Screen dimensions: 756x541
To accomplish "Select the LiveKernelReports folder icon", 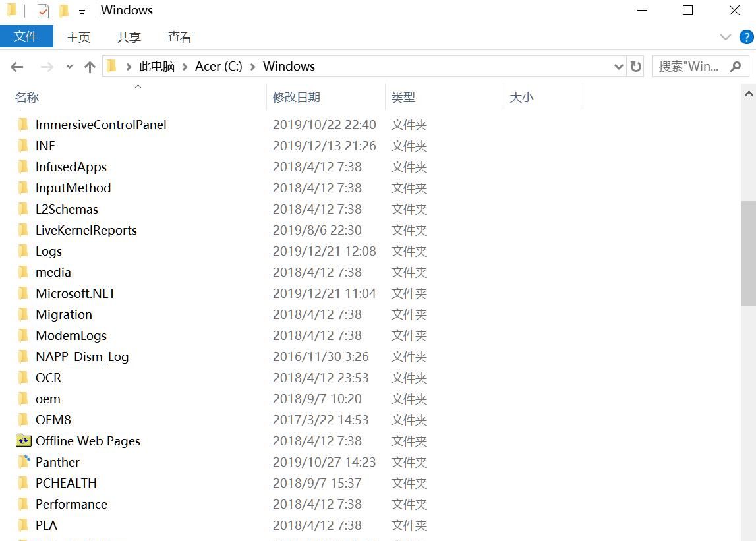I will pyautogui.click(x=22, y=230).
